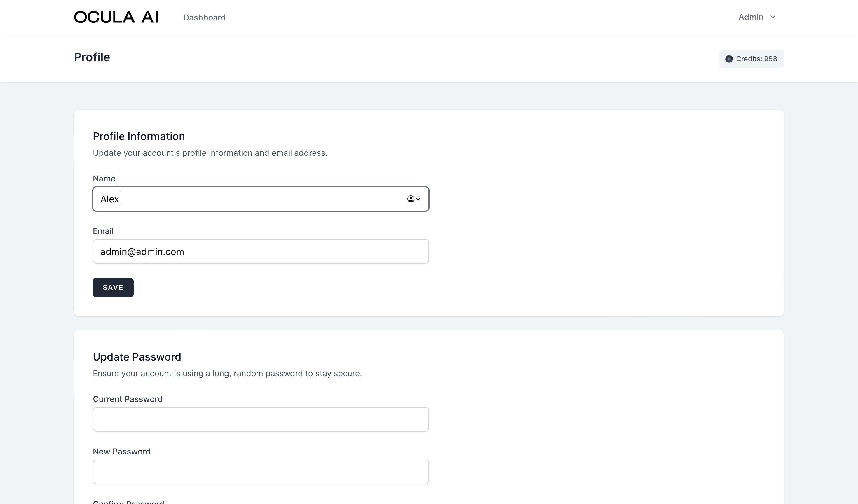858x504 pixels.
Task: Focus the Name input field
Action: click(261, 199)
